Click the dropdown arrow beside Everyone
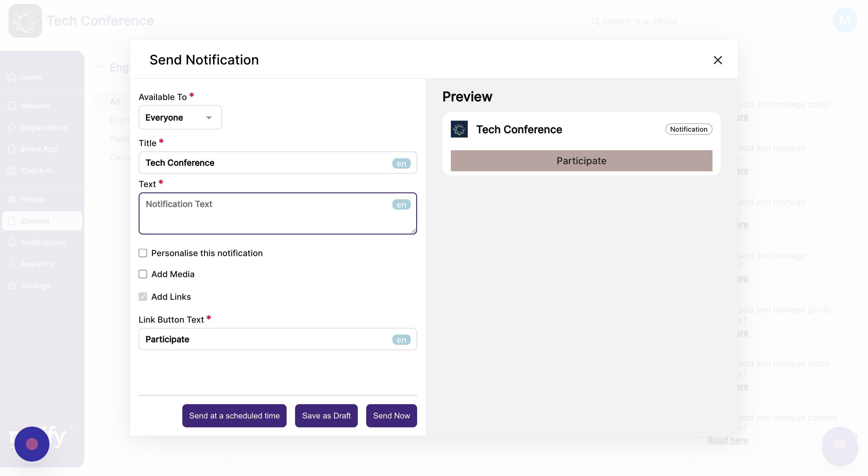The height and width of the screenshot is (476, 868). tap(209, 117)
